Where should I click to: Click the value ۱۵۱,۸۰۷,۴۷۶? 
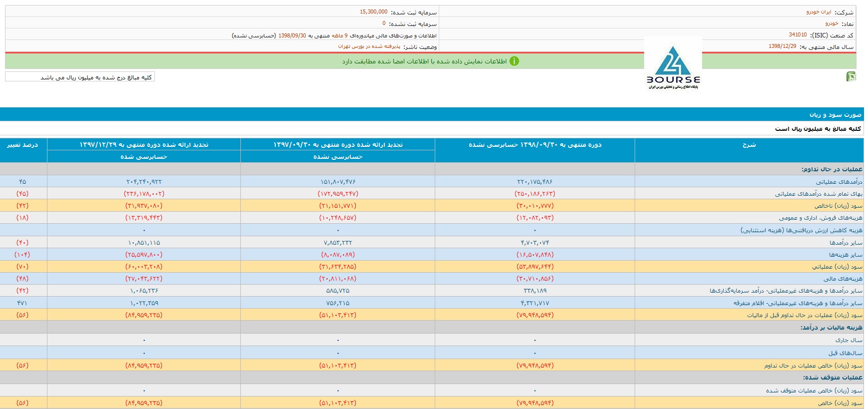(338, 182)
